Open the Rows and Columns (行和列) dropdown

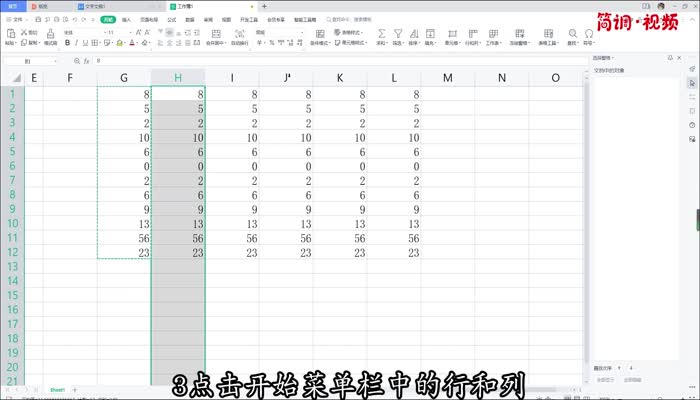tap(471, 43)
